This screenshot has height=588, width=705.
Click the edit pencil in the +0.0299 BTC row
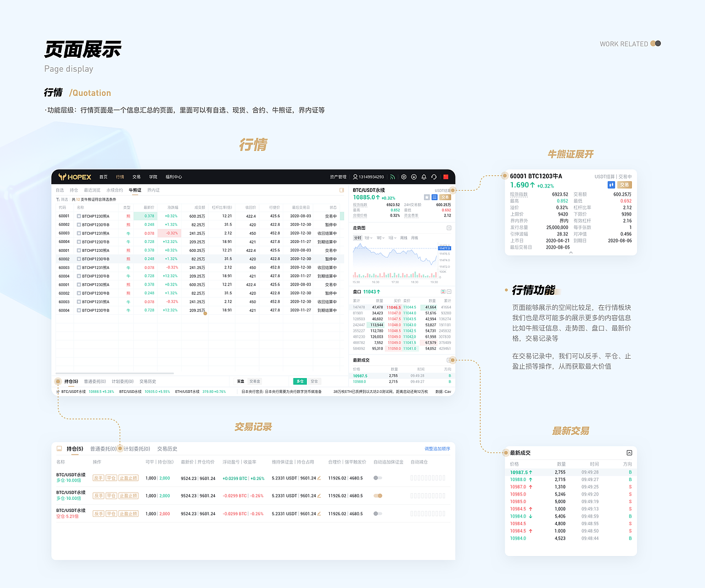319,478
